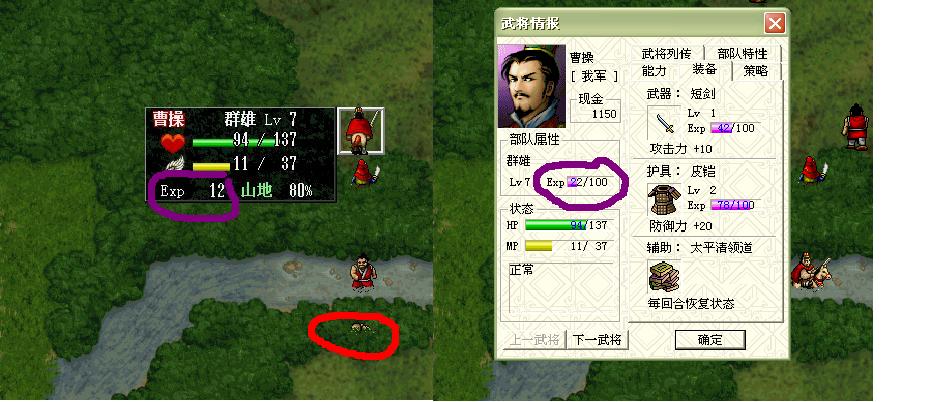Open the 武将列传 tab
The image size is (948, 402).
pos(666,54)
